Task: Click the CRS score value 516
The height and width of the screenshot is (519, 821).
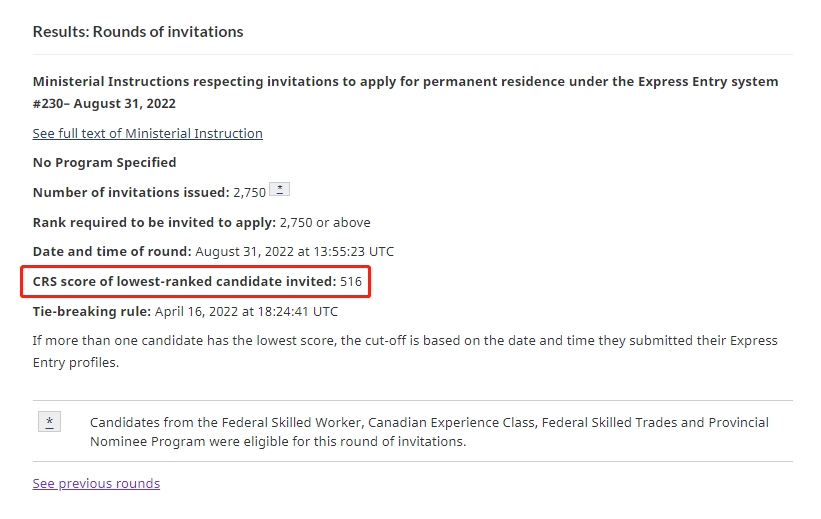Action: pyautogui.click(x=351, y=281)
